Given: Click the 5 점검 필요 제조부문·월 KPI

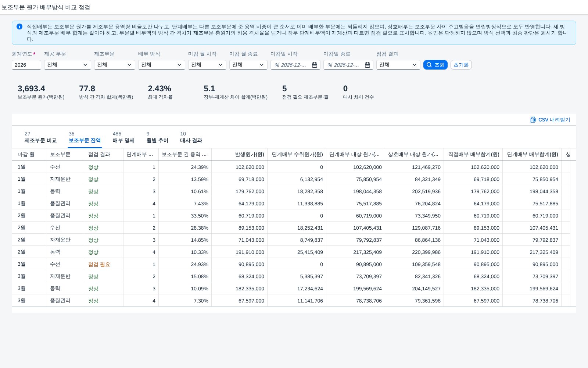Looking at the screenshot, I should click(305, 92).
